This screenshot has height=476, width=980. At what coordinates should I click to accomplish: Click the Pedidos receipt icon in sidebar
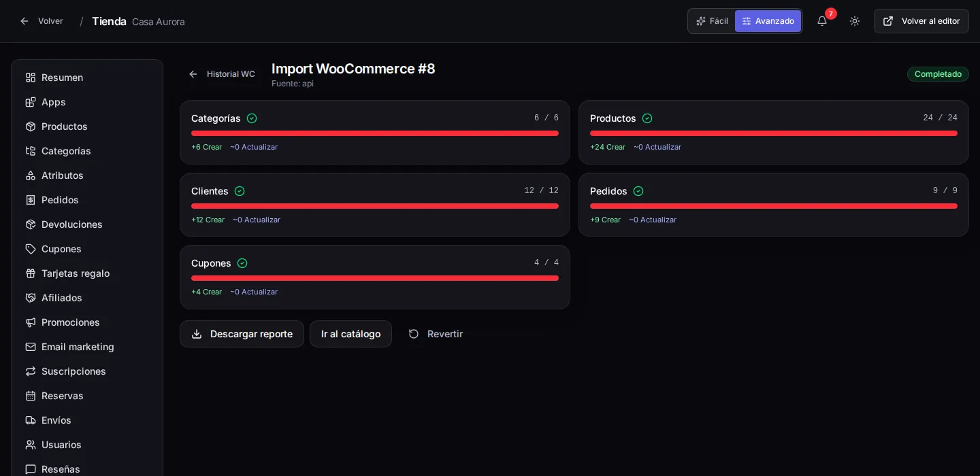(x=31, y=200)
